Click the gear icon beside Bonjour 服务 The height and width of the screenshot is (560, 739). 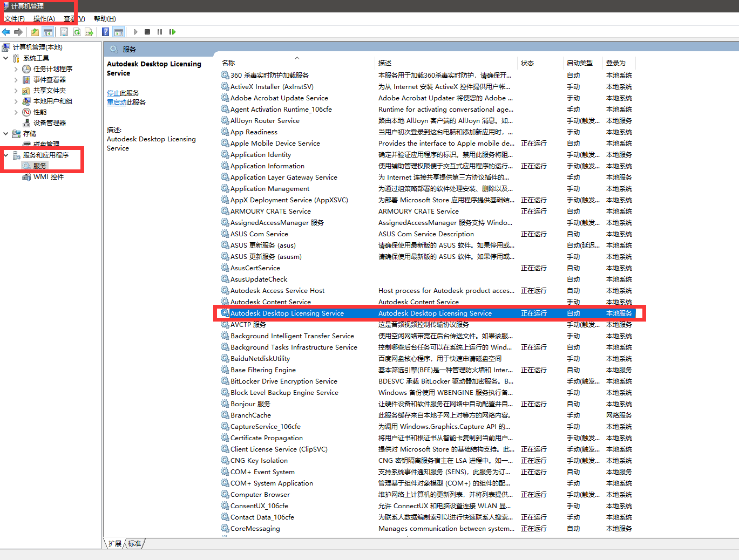[x=225, y=404]
